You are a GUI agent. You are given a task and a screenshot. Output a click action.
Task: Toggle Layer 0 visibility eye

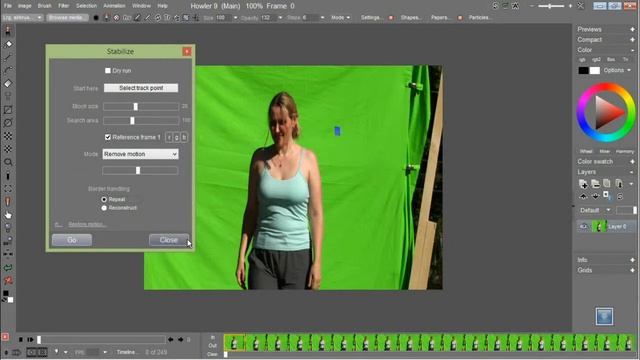pos(584,227)
